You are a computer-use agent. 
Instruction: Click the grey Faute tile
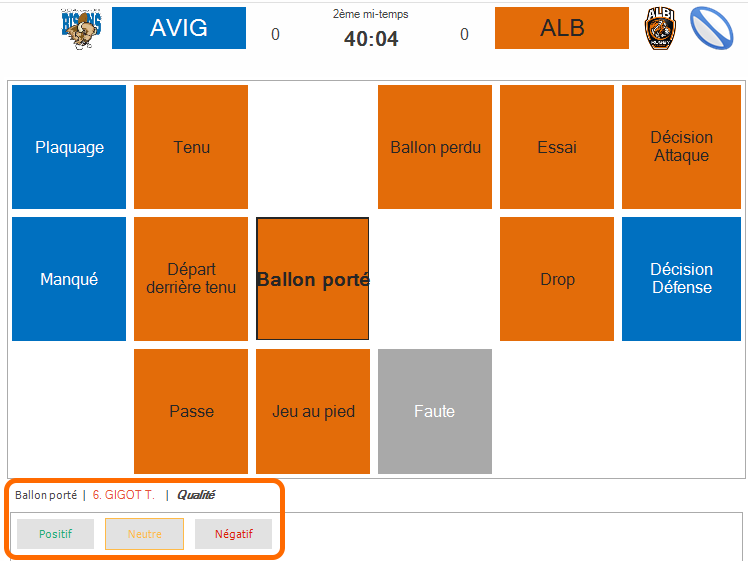click(435, 411)
